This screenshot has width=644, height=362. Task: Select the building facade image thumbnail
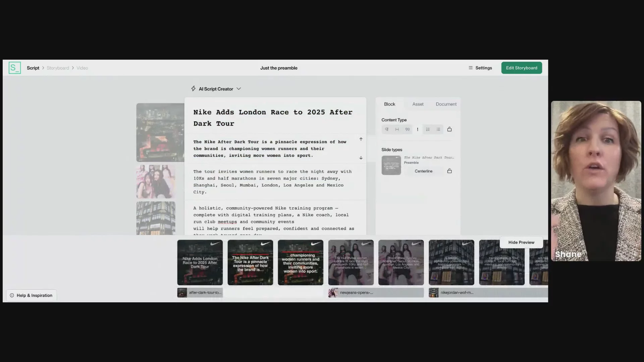[156, 218]
